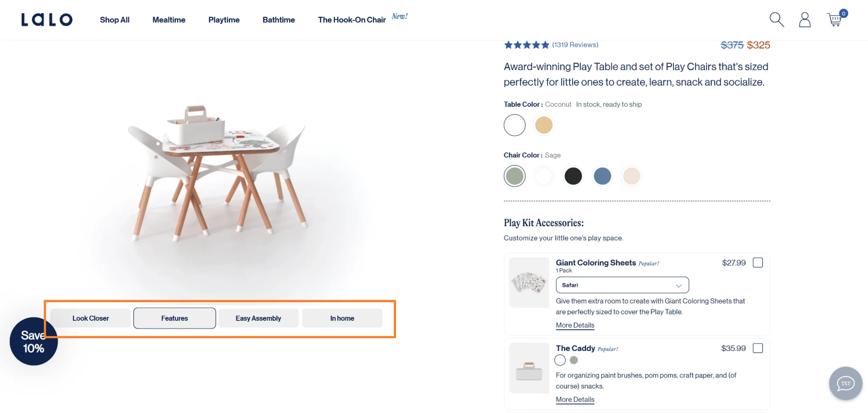Click the five-star rating stars
This screenshot has height=413, width=868.
526,44
